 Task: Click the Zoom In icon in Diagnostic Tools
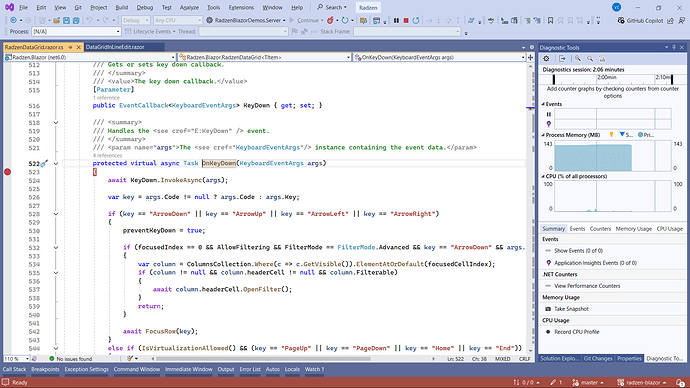pos(578,59)
